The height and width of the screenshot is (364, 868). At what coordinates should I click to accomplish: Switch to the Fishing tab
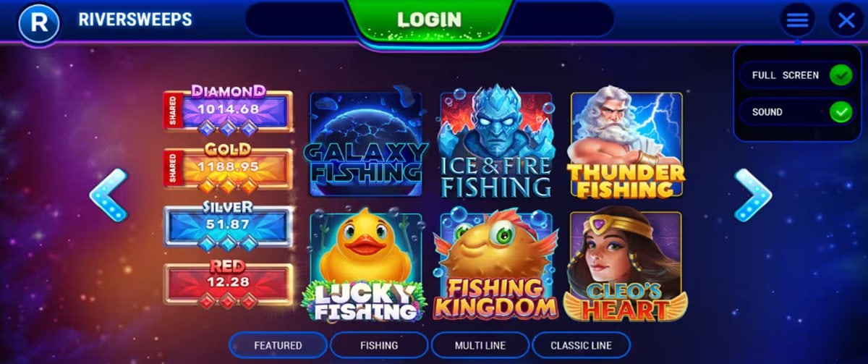[379, 345]
